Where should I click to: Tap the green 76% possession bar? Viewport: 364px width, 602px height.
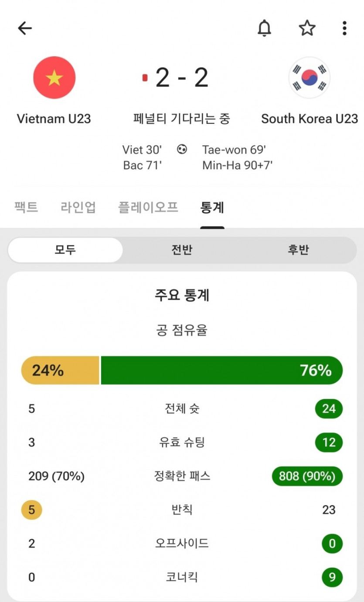pyautogui.click(x=221, y=371)
